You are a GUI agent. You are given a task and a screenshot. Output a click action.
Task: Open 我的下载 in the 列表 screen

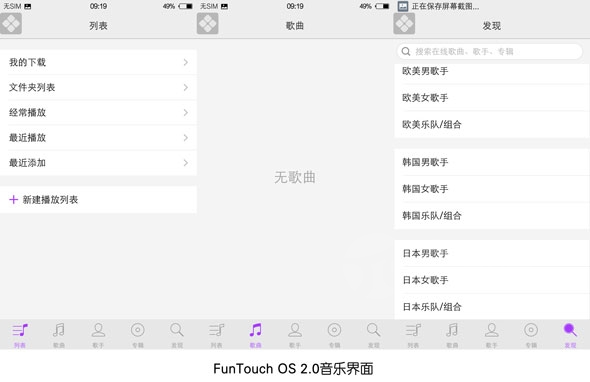coord(98,62)
